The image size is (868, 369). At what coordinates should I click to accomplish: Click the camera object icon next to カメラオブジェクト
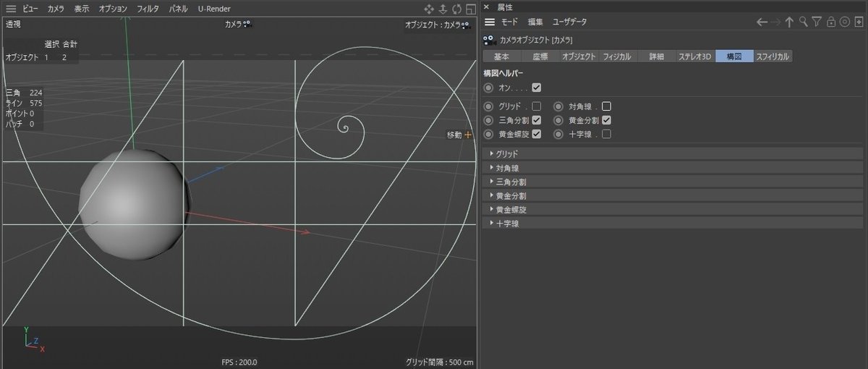click(x=490, y=41)
